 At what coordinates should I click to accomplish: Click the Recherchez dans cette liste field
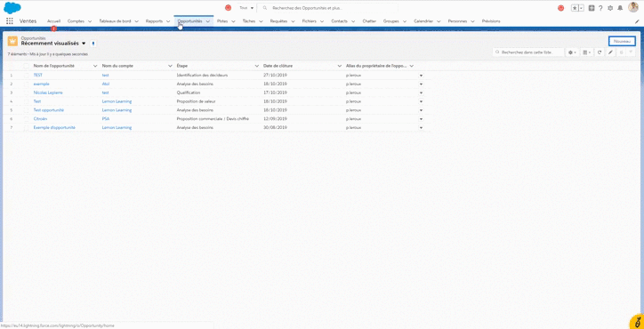(x=528, y=52)
